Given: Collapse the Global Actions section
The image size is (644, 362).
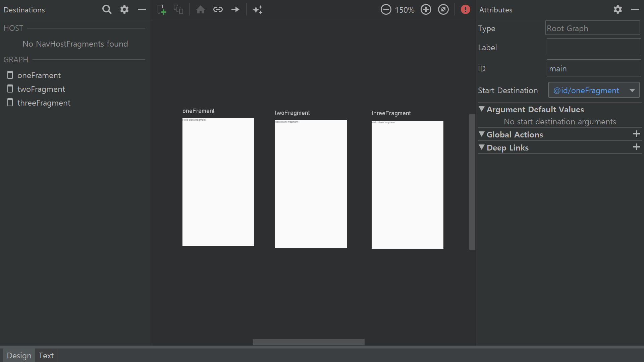Looking at the screenshot, I should coord(482,134).
